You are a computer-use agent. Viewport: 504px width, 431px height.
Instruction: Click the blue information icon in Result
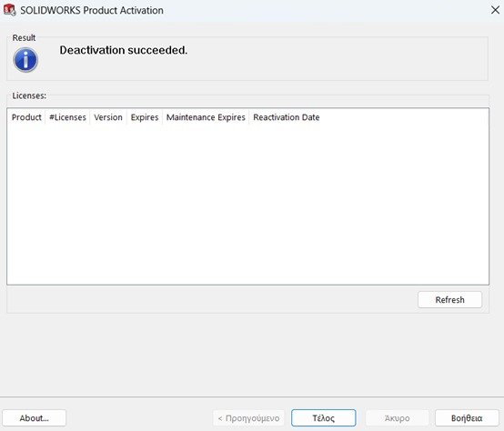[x=25, y=60]
